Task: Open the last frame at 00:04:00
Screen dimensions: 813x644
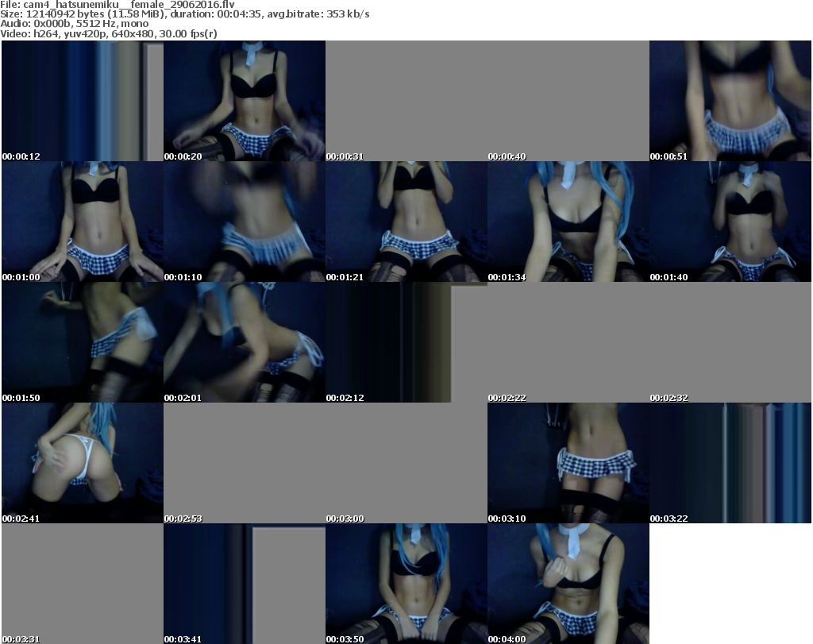Action: (x=568, y=584)
